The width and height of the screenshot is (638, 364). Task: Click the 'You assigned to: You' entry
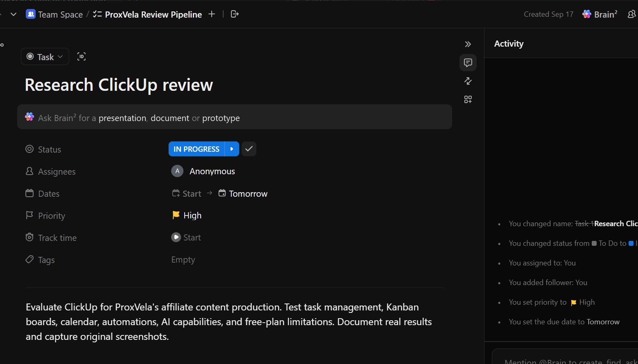pos(542,263)
